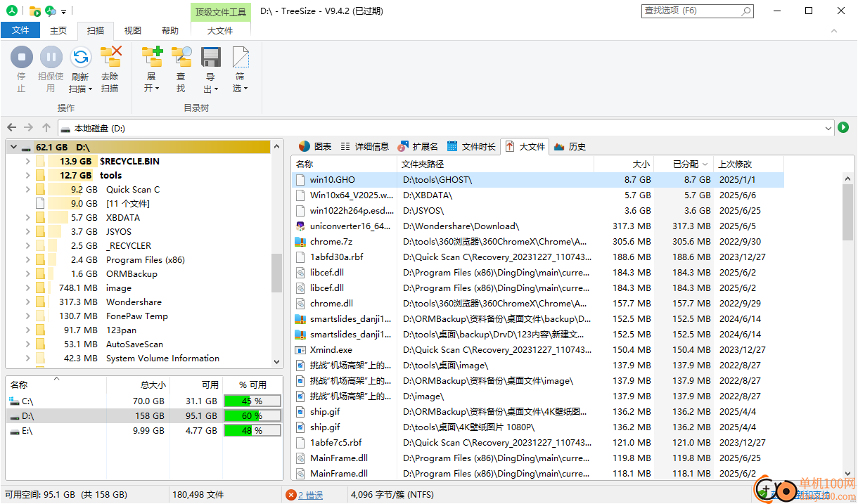Open the Extensions tab
This screenshot has height=504, width=858.
[x=418, y=146]
